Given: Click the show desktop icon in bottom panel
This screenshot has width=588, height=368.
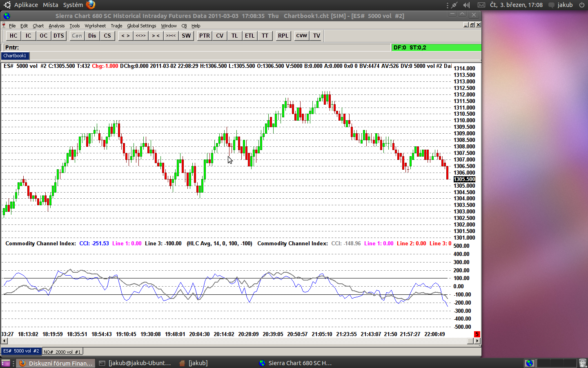Looking at the screenshot, I should click(6, 363).
